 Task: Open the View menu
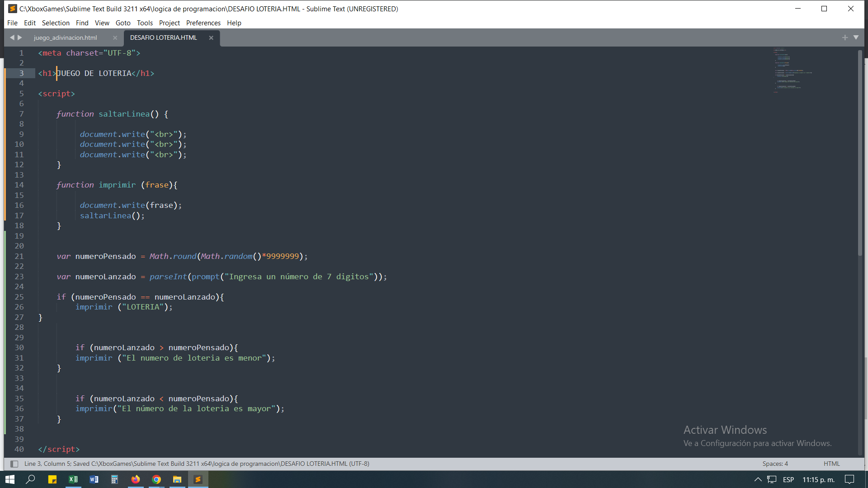click(102, 23)
